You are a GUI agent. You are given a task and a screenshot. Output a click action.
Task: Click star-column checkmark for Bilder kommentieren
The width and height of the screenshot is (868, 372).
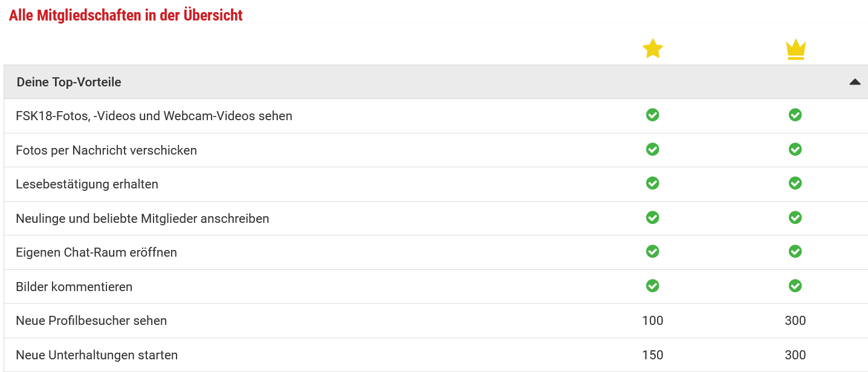coord(653,286)
